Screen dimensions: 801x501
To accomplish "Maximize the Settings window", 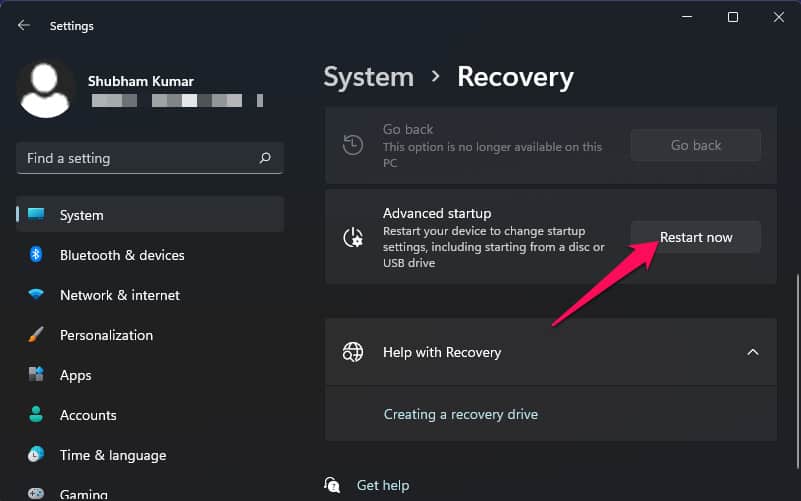I will pyautogui.click(x=733, y=17).
